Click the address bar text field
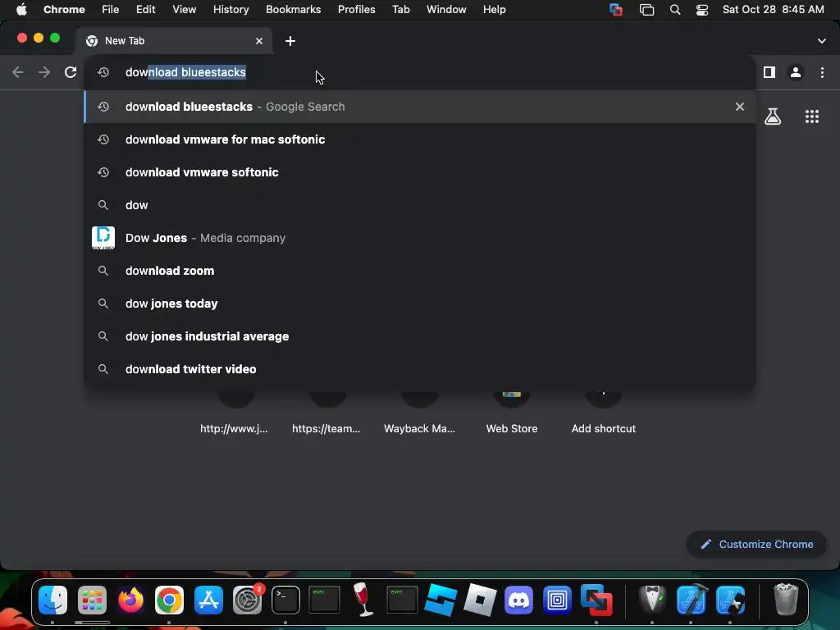The height and width of the screenshot is (630, 840). (420, 72)
